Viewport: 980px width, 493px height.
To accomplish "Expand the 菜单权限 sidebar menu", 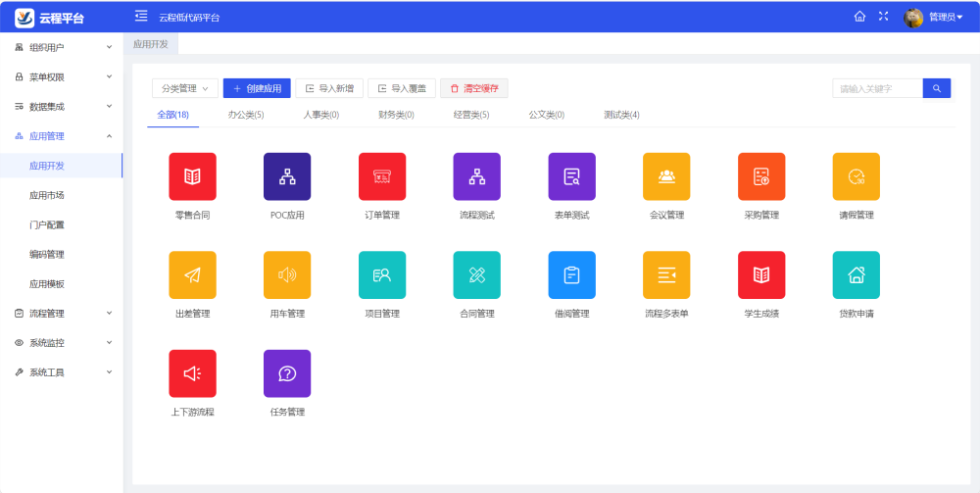I will point(61,76).
